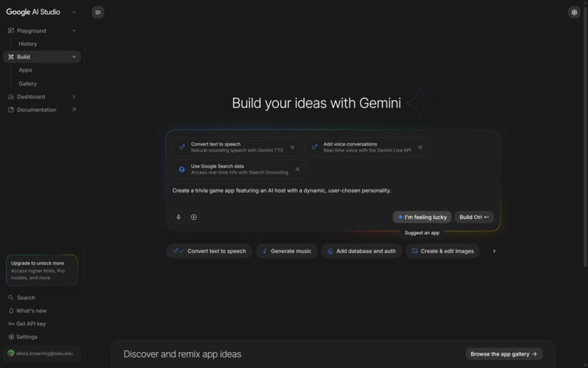588x368 pixels.
Task: Click the Playground icon in the sidebar
Action: 11,31
